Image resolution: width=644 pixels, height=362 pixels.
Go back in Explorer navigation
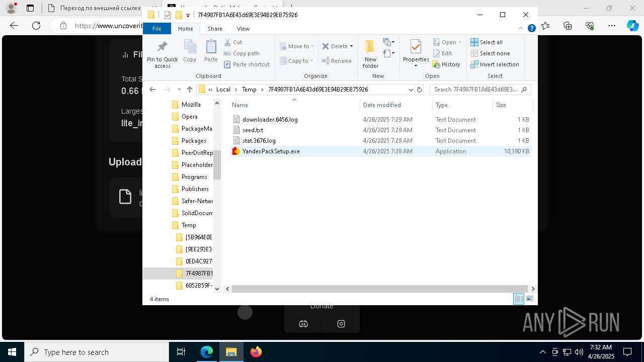tap(153, 89)
